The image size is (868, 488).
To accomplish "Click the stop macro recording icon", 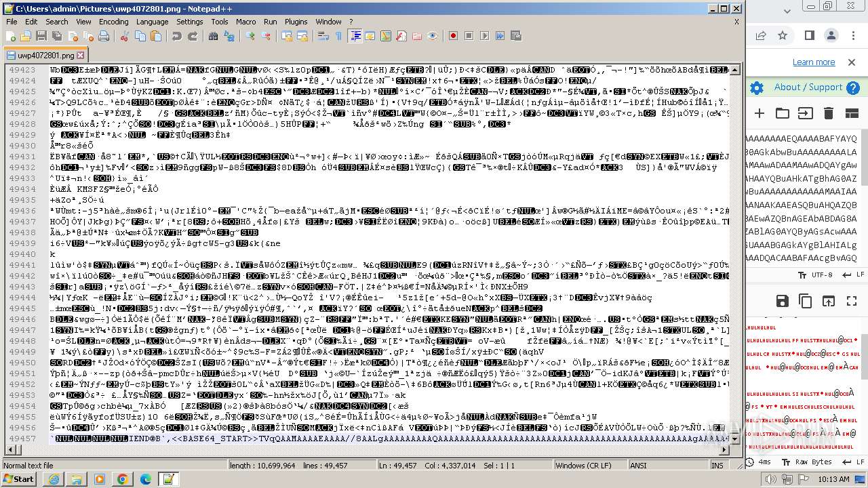I will tap(469, 36).
